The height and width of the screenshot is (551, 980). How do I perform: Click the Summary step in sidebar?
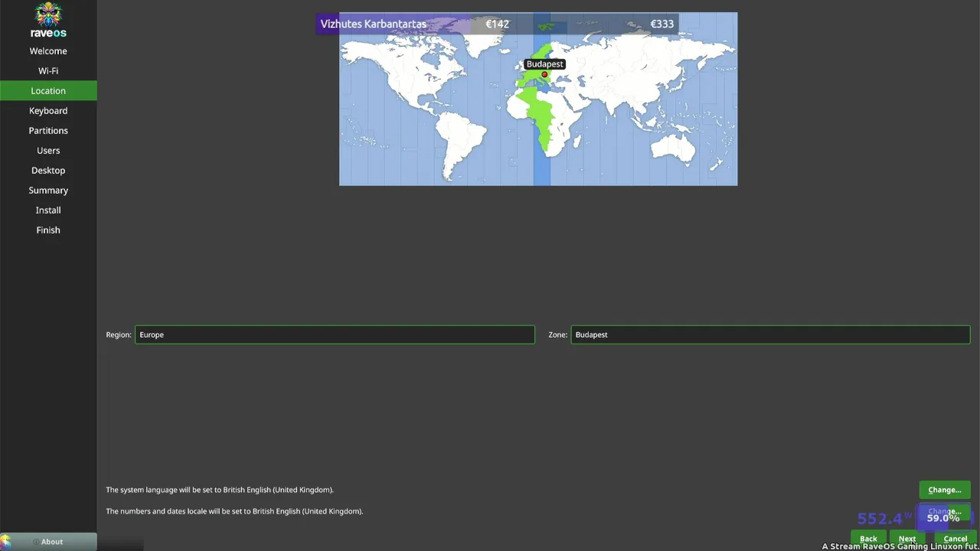click(48, 191)
